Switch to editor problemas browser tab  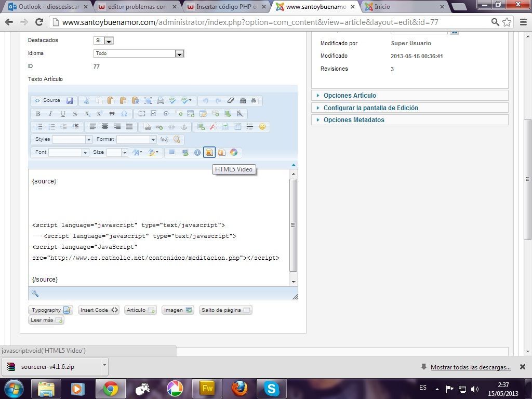[x=137, y=6]
